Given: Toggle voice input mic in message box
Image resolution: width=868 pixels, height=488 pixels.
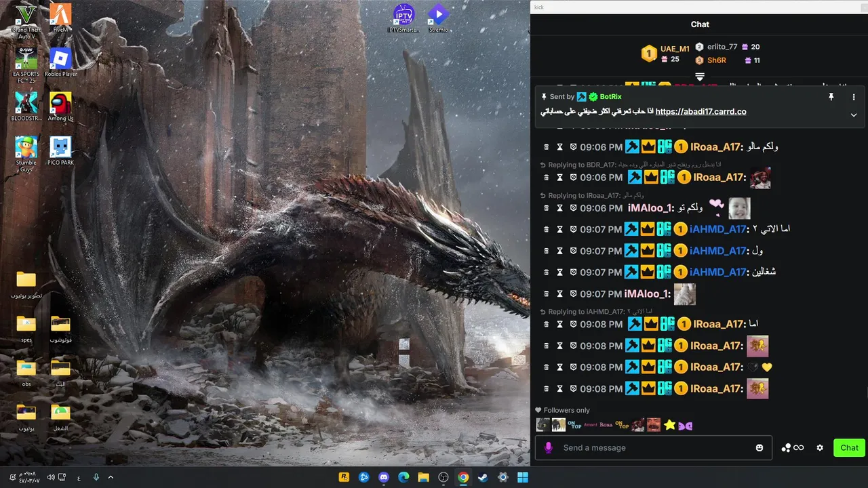Looking at the screenshot, I should click(549, 448).
